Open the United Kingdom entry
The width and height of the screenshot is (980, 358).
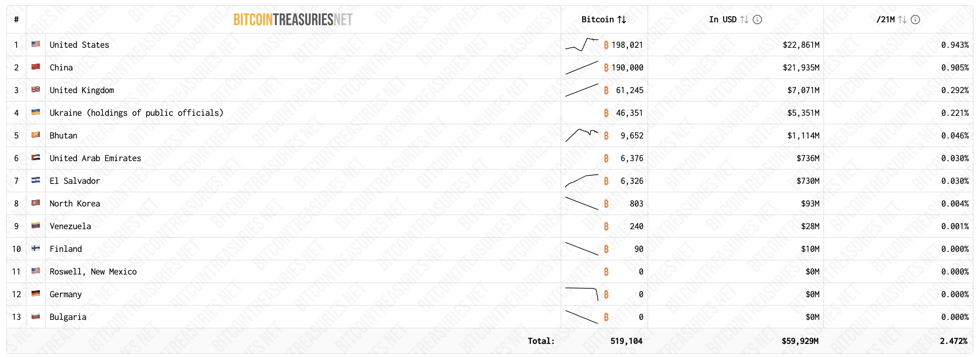click(82, 90)
